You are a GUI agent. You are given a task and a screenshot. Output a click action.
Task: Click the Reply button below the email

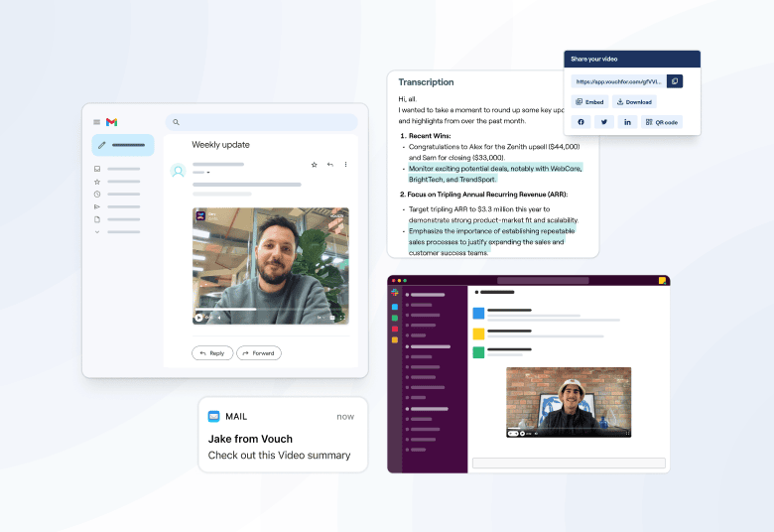pyautogui.click(x=212, y=353)
